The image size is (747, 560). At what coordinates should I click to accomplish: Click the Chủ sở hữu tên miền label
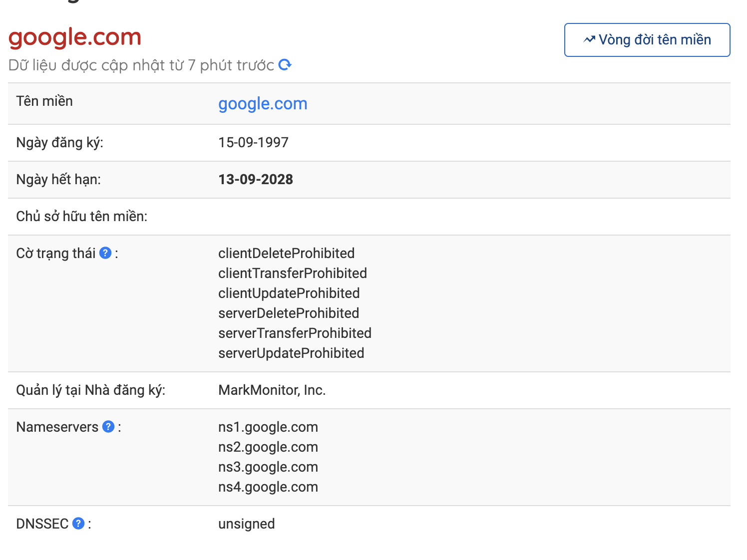82,217
